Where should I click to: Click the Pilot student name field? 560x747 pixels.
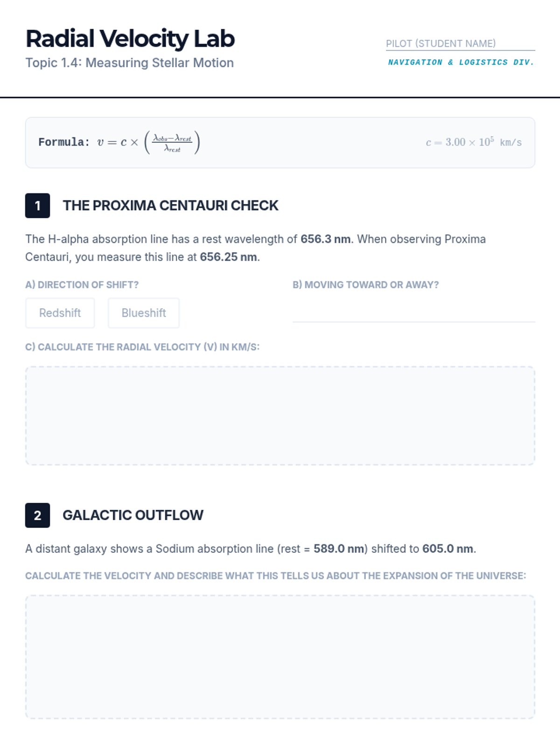(x=460, y=43)
